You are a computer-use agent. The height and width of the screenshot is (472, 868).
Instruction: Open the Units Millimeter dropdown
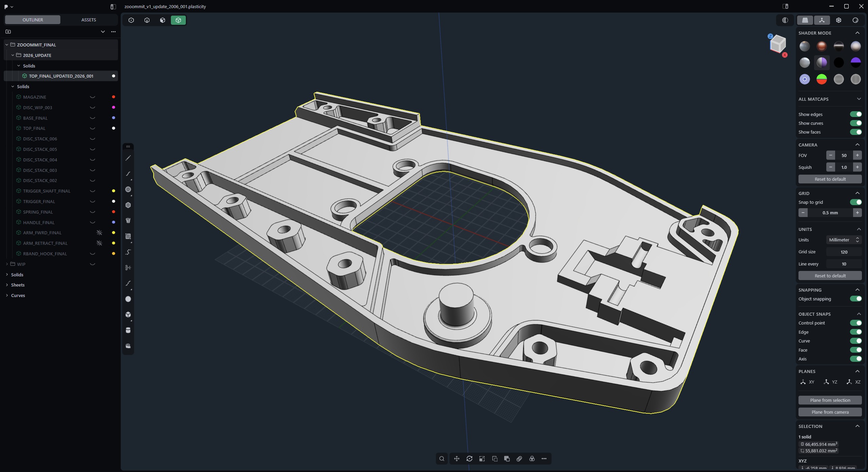pyautogui.click(x=843, y=240)
